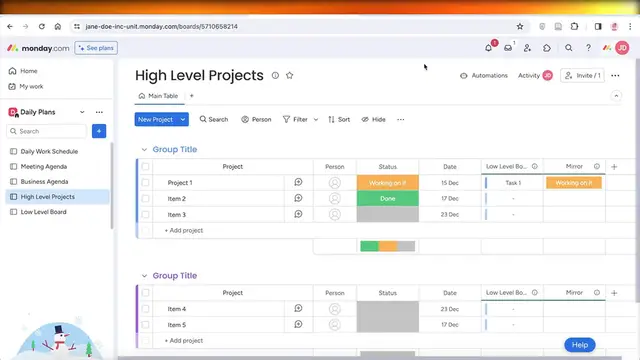
Task: Change Item 2 Done status cell
Action: 388,198
